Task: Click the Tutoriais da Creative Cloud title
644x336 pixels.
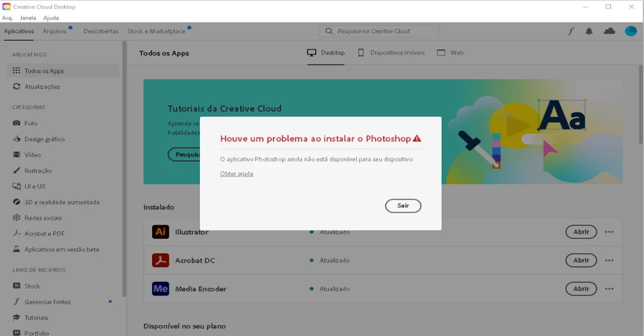Action: (x=225, y=108)
